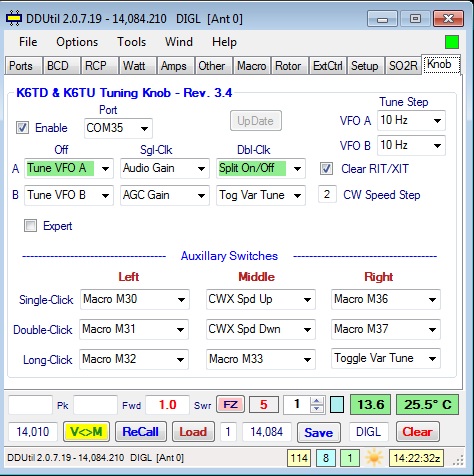Open the Macro M37 dropdown
This screenshot has width=474, height=476.
pyautogui.click(x=386, y=329)
